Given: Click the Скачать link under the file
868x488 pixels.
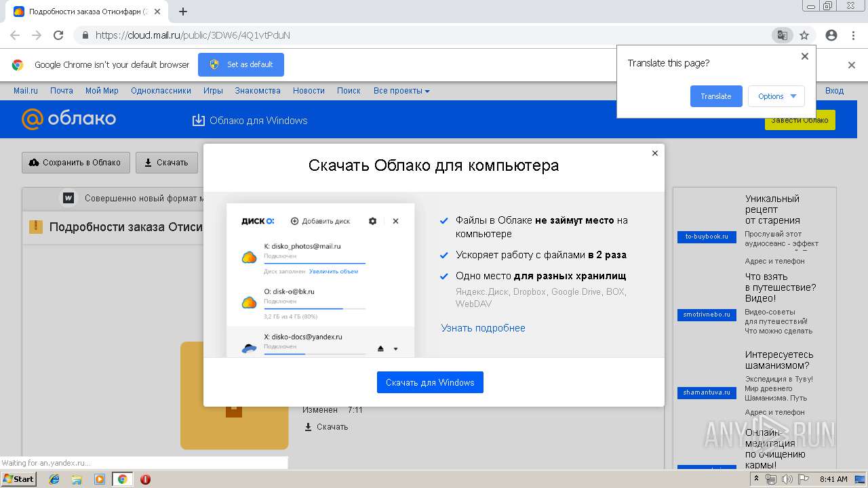Looking at the screenshot, I should coord(326,427).
